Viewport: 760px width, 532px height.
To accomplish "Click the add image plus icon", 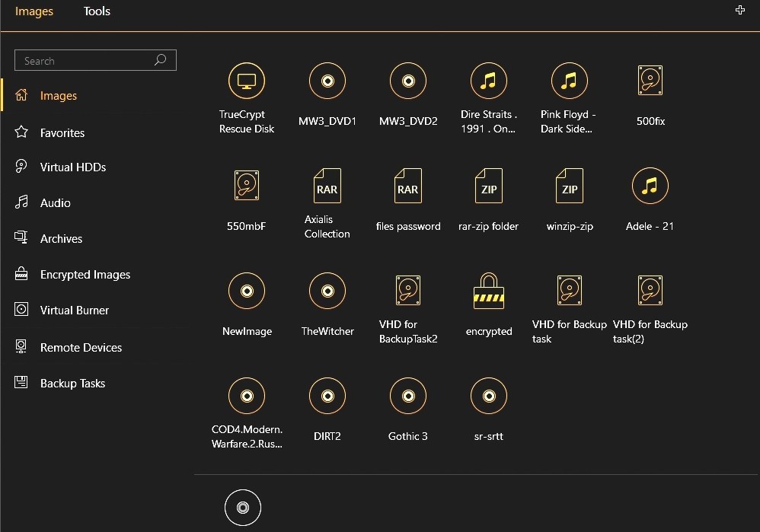I will (x=739, y=10).
